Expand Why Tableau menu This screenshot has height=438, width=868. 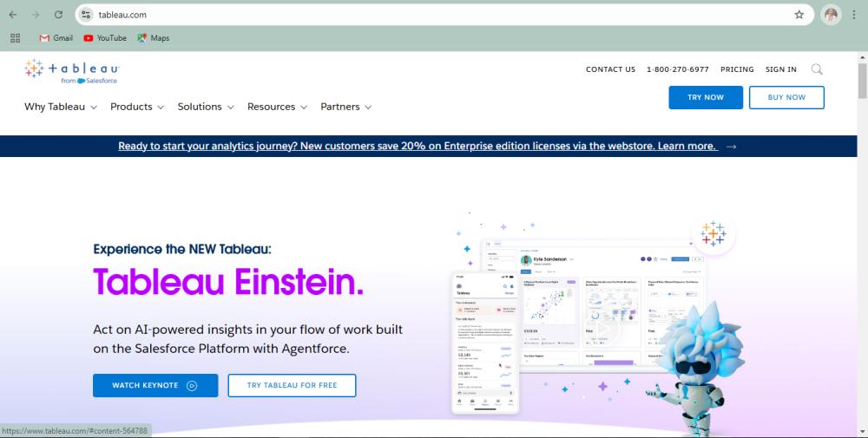pyautogui.click(x=61, y=107)
